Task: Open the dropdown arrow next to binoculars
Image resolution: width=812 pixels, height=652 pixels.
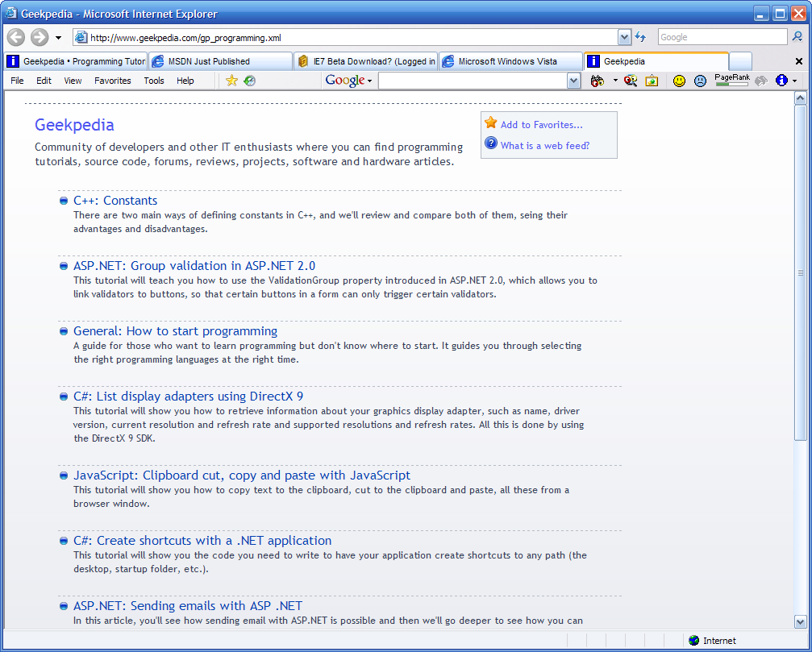Action: (615, 81)
